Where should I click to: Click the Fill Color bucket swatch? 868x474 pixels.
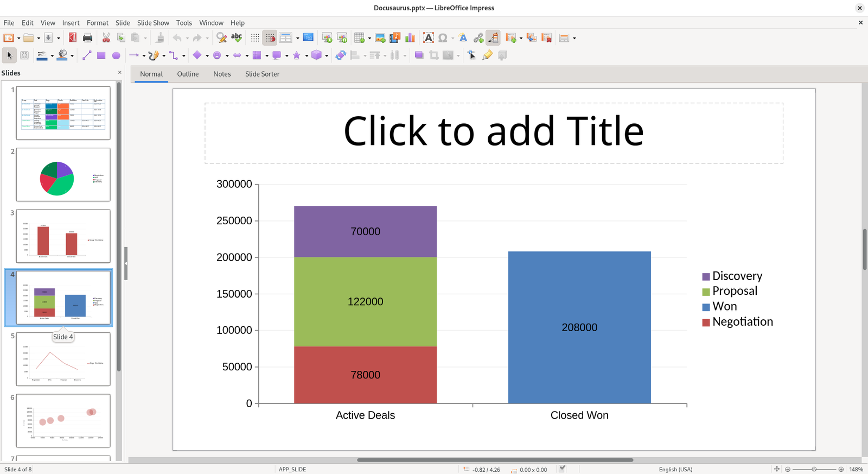(x=62, y=55)
